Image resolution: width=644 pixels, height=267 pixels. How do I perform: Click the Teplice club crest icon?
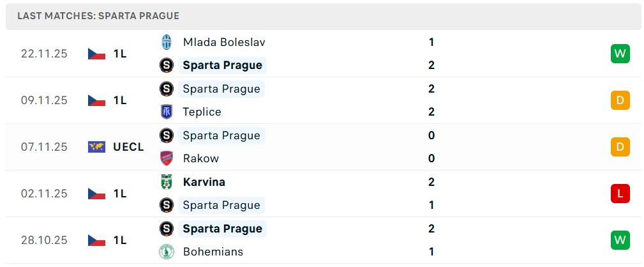click(167, 112)
